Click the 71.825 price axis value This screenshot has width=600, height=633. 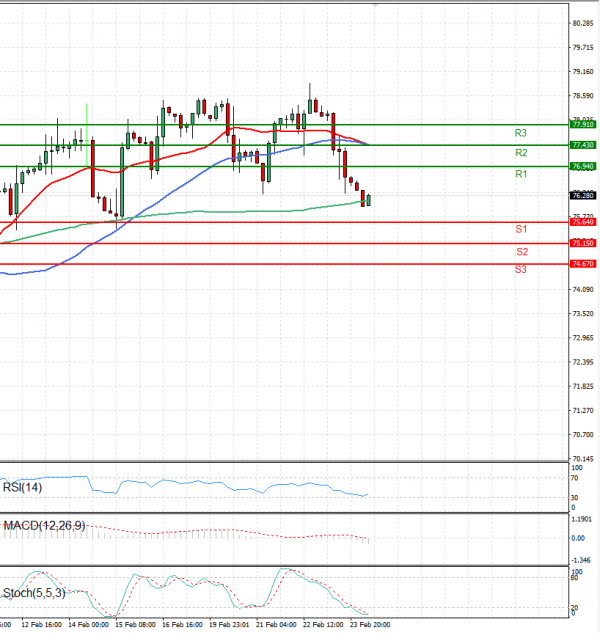583,386
